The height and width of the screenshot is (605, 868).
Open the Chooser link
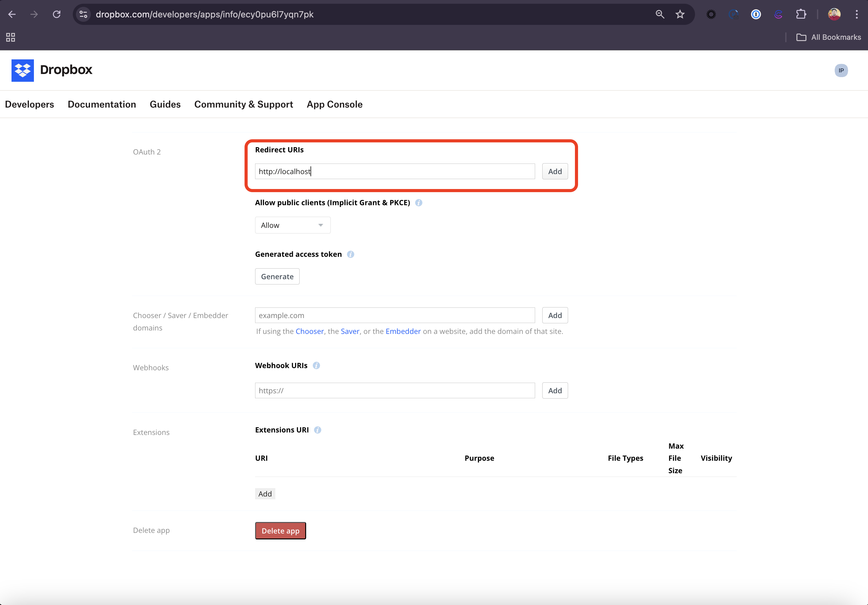coord(310,331)
